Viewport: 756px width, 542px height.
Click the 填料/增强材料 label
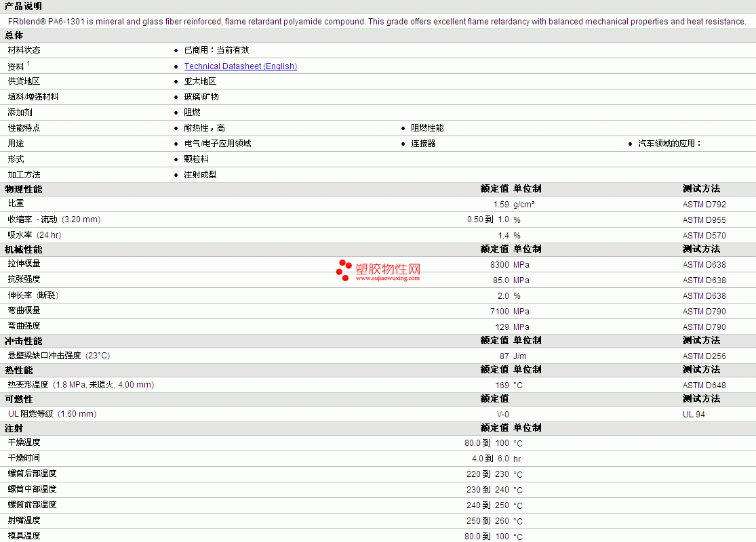[x=33, y=97]
